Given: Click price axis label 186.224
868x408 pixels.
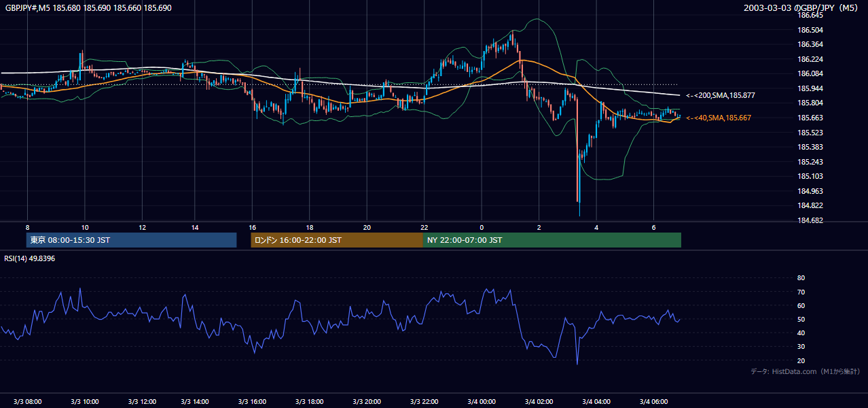Looking at the screenshot, I should coord(810,59).
